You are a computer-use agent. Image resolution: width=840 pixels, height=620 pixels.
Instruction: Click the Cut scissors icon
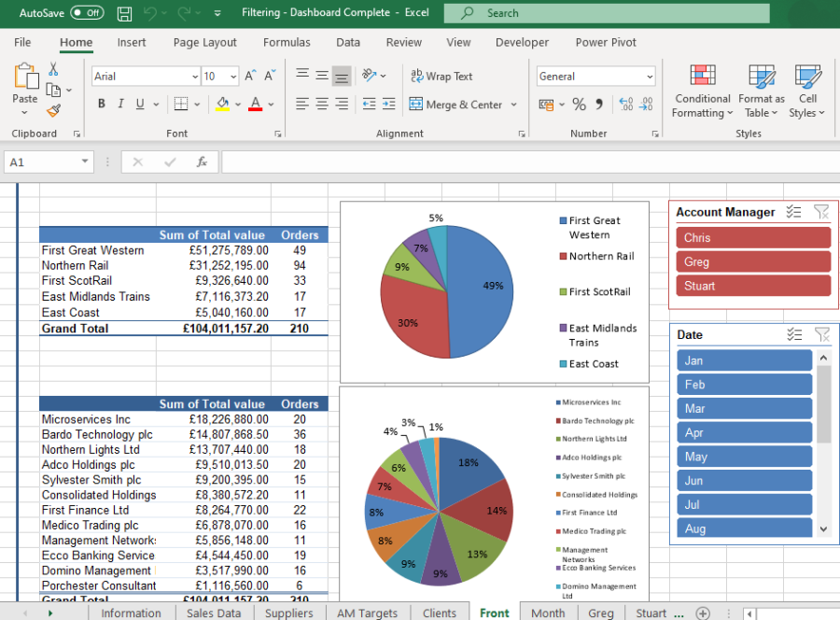[x=53, y=70]
